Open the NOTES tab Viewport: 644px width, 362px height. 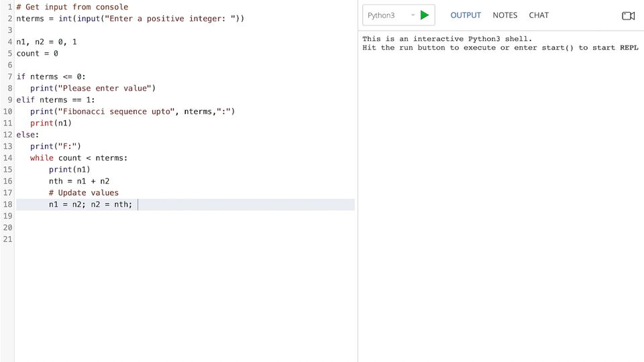[505, 15]
